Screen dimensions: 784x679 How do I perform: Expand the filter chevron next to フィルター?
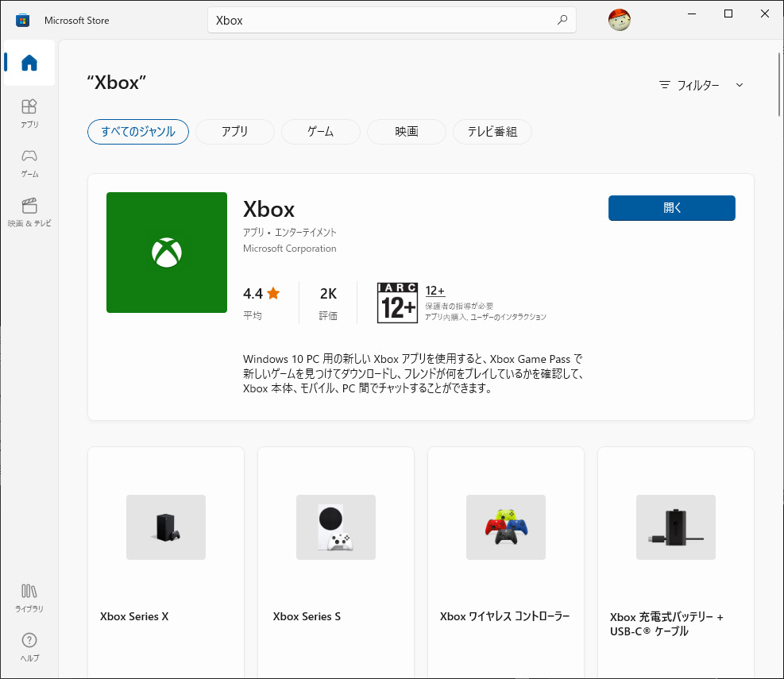pos(740,85)
